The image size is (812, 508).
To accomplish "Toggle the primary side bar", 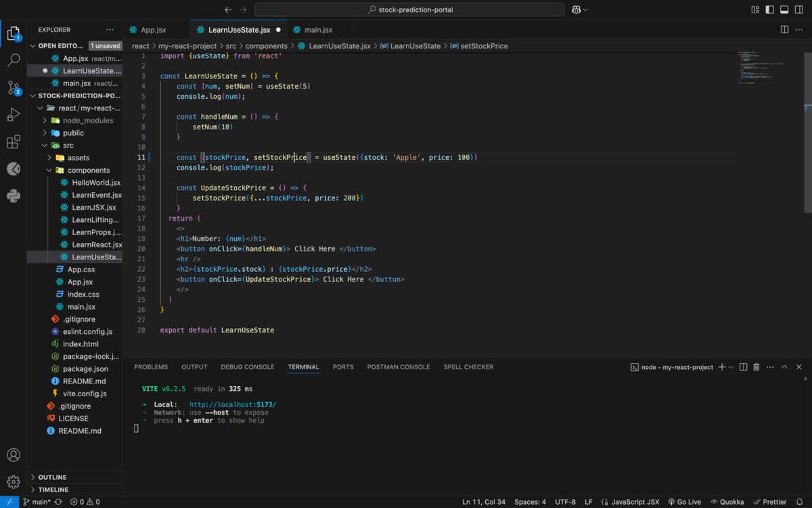I will [x=770, y=9].
